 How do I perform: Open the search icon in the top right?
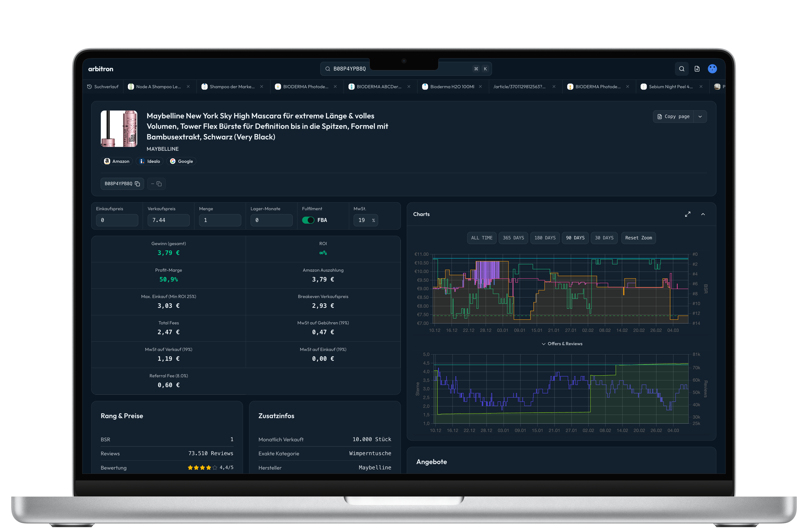tap(682, 68)
